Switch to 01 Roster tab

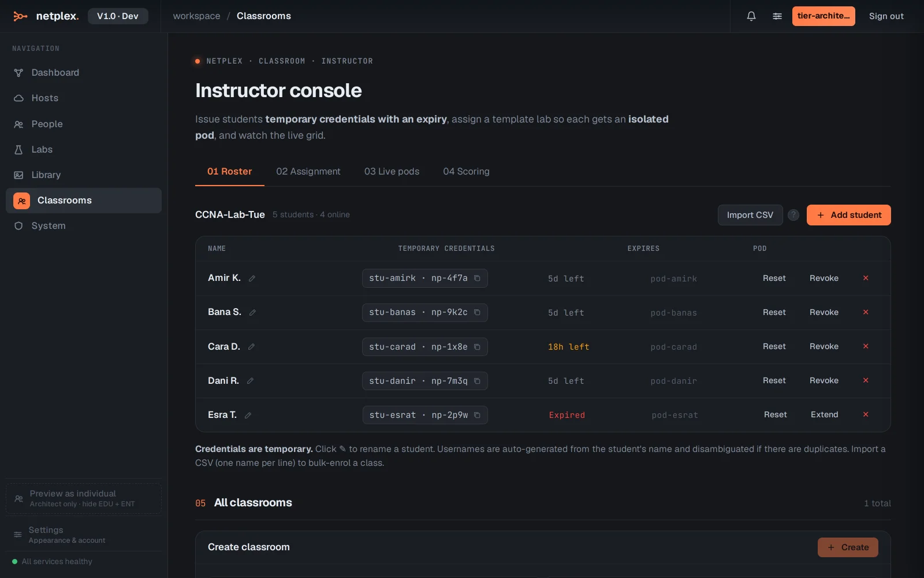229,172
